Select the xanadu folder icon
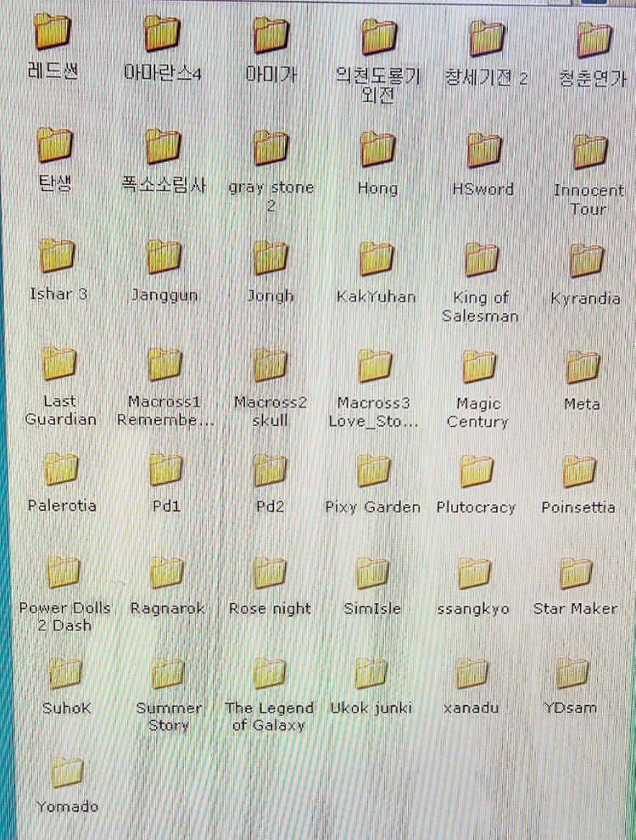Viewport: 636px width, 840px height. point(471,674)
